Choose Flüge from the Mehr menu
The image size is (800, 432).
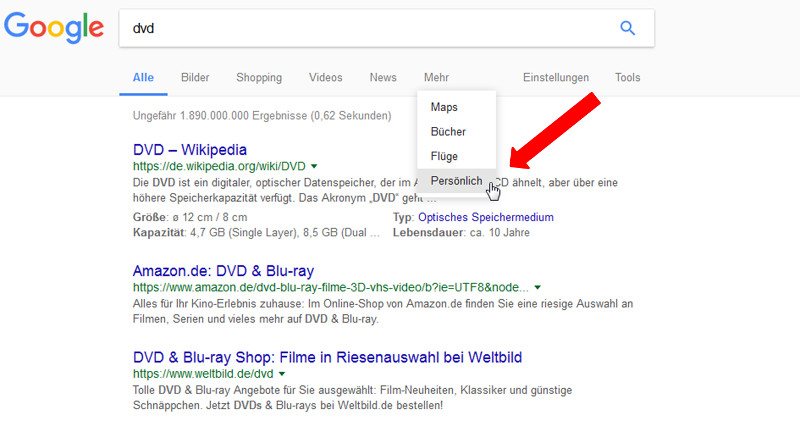(x=456, y=156)
